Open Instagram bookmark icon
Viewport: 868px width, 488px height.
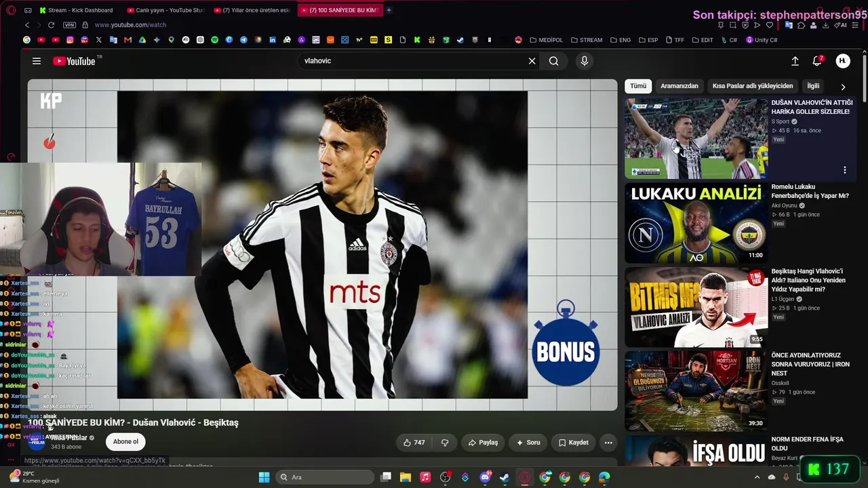(70, 40)
